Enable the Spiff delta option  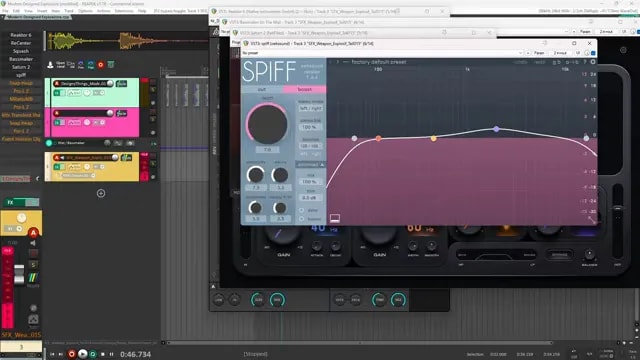302,210
